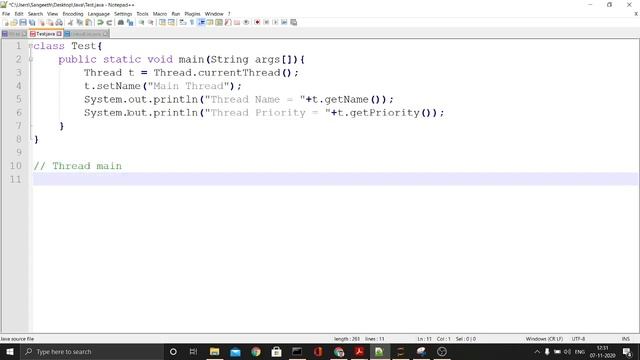This screenshot has width=640, height=360.
Task: Click the macro Playback icon
Action: click(x=275, y=22)
